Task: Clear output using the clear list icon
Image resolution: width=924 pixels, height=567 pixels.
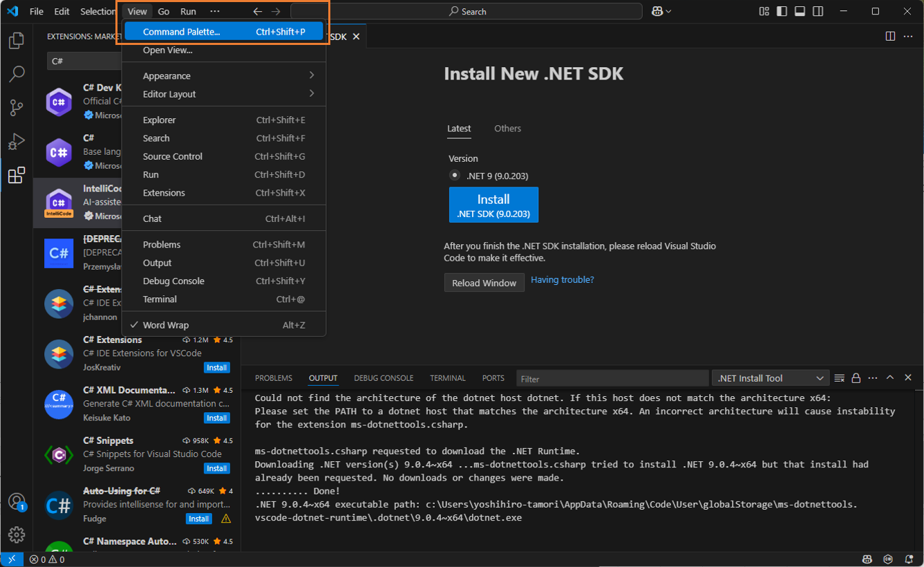Action: (839, 378)
